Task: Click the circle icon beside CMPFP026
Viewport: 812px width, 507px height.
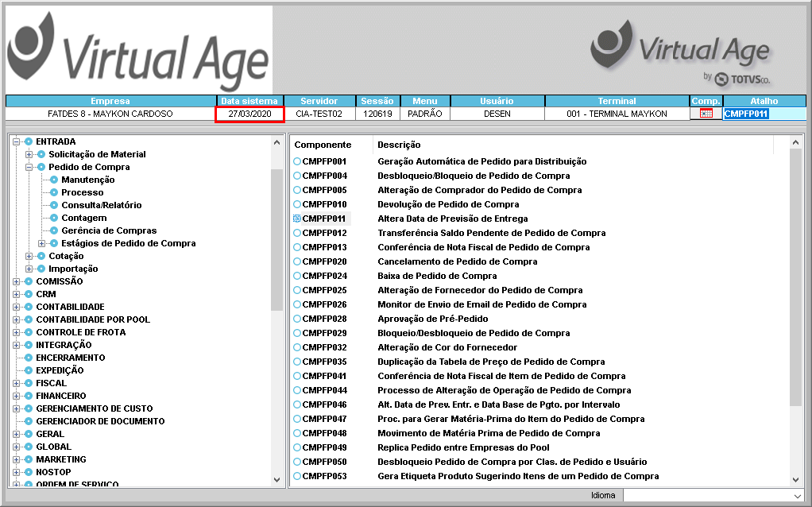Action: coord(297,304)
